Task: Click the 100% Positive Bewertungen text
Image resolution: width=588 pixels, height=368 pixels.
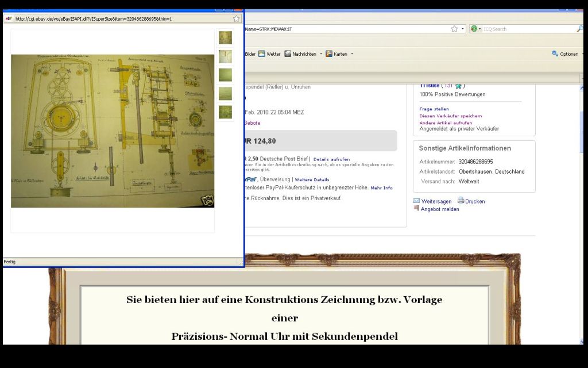Action: point(452,94)
